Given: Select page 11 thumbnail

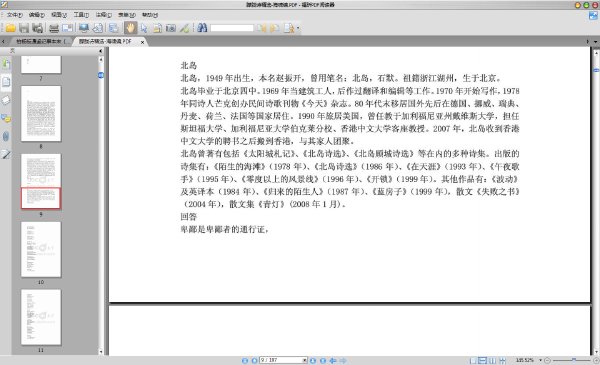Looking at the screenshot, I should [x=41, y=317].
